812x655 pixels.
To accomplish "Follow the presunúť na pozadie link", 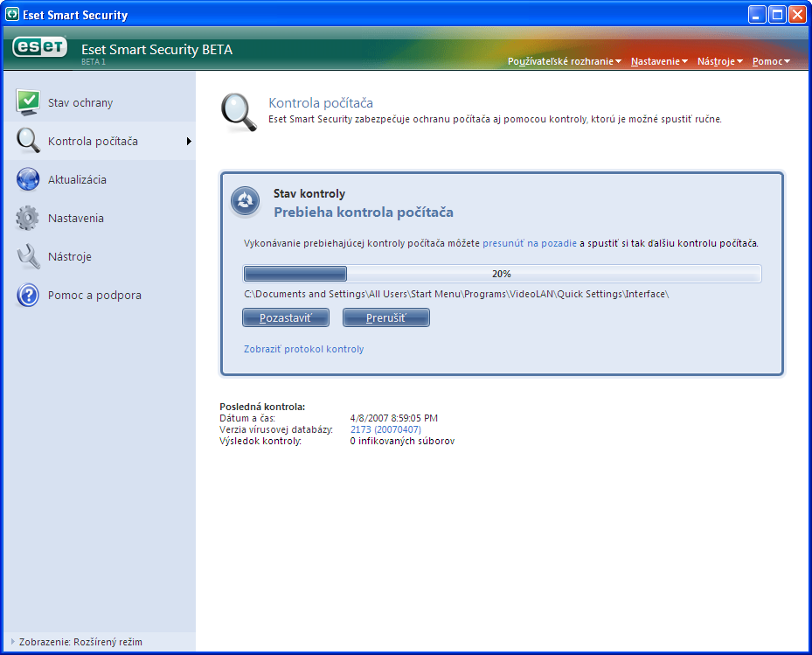I will (530, 243).
